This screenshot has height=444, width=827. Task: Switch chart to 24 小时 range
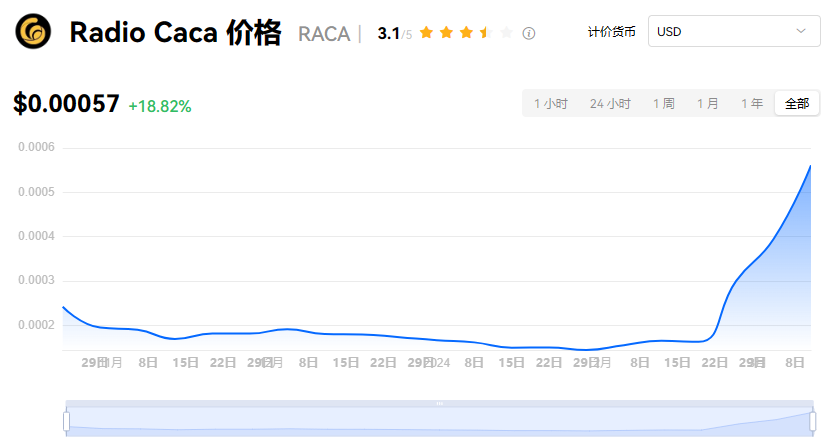click(610, 103)
